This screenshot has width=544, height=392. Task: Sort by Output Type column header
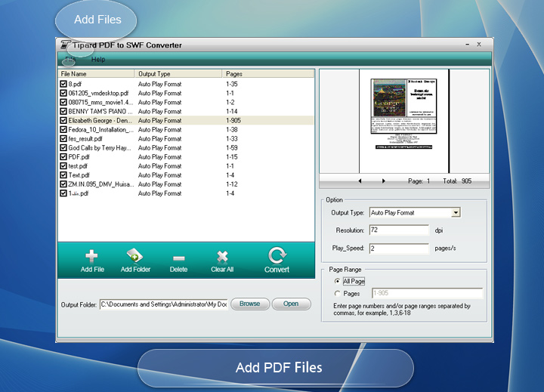[x=178, y=73]
